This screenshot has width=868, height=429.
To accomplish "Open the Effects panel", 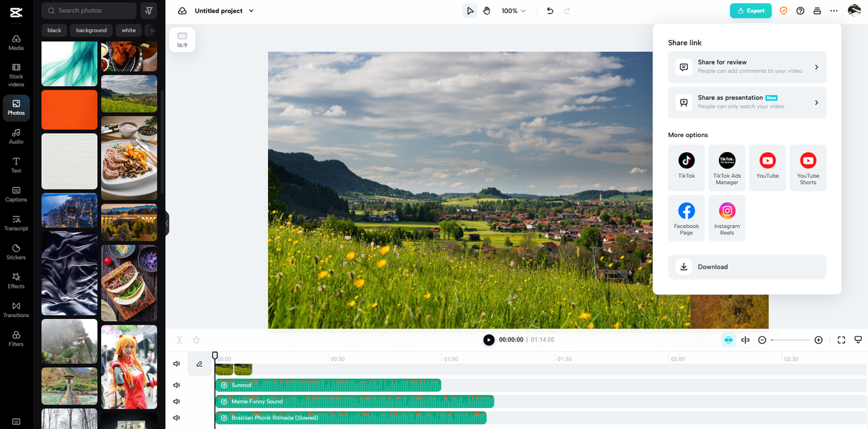I will pyautogui.click(x=16, y=280).
